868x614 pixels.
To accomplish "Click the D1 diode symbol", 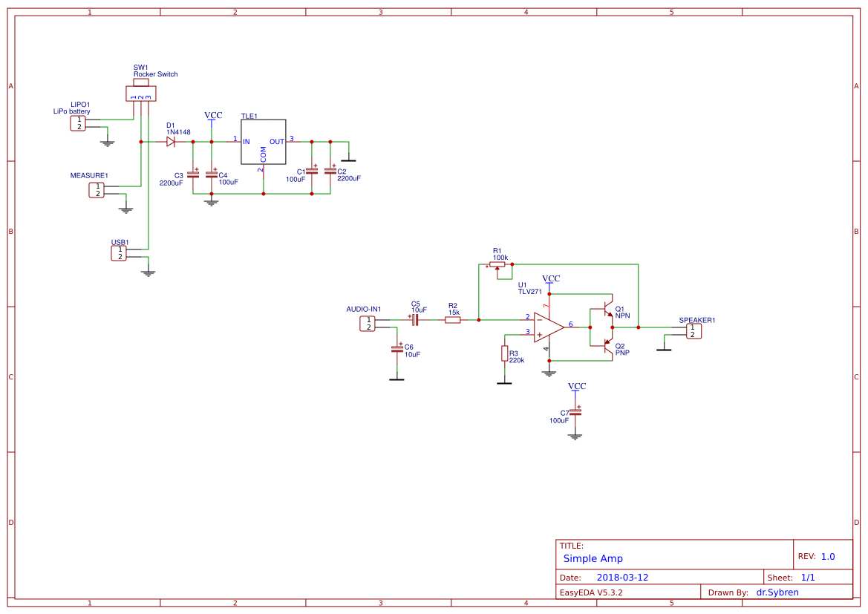I will pyautogui.click(x=171, y=142).
